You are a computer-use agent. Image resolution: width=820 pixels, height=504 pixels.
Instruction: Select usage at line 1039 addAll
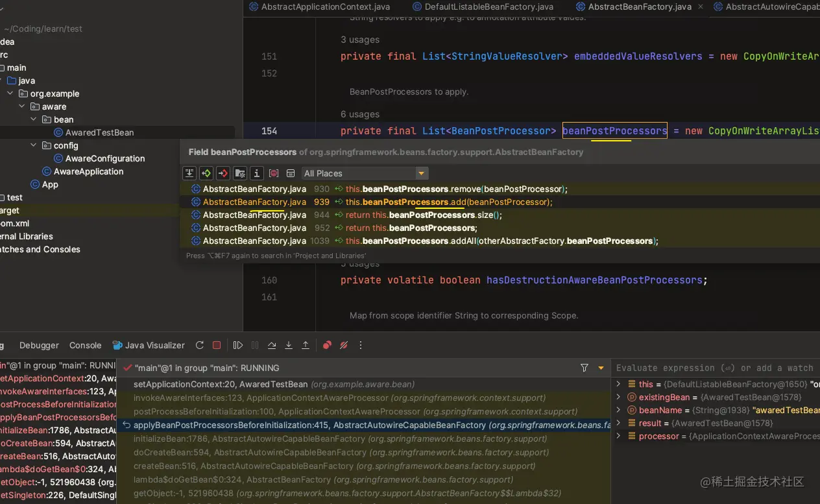point(500,241)
